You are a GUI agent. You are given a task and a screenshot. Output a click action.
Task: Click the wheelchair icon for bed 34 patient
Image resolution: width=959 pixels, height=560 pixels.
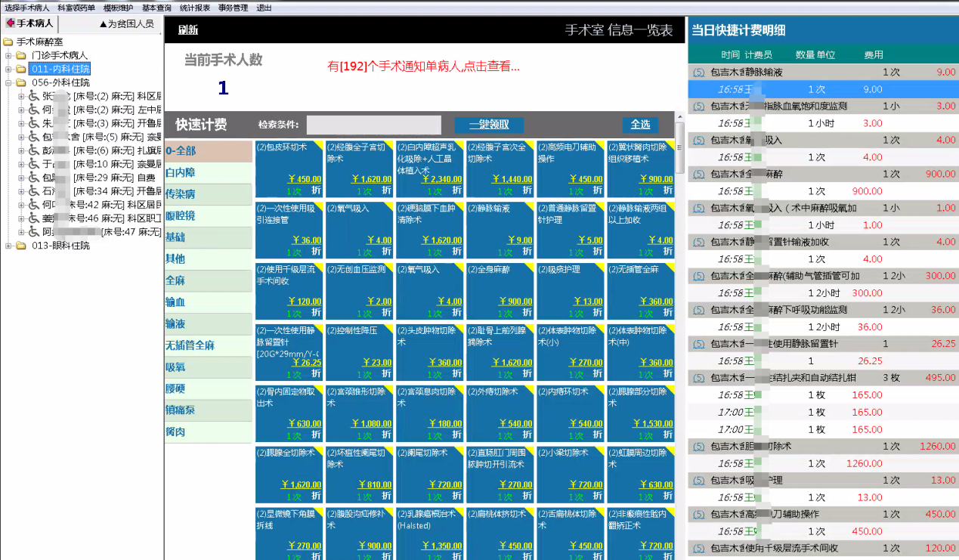tap(33, 191)
